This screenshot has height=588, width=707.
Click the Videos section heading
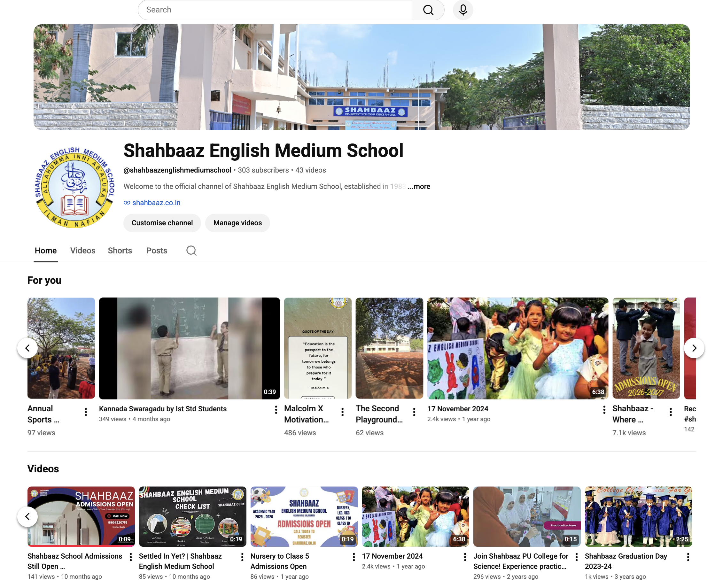[x=43, y=468]
